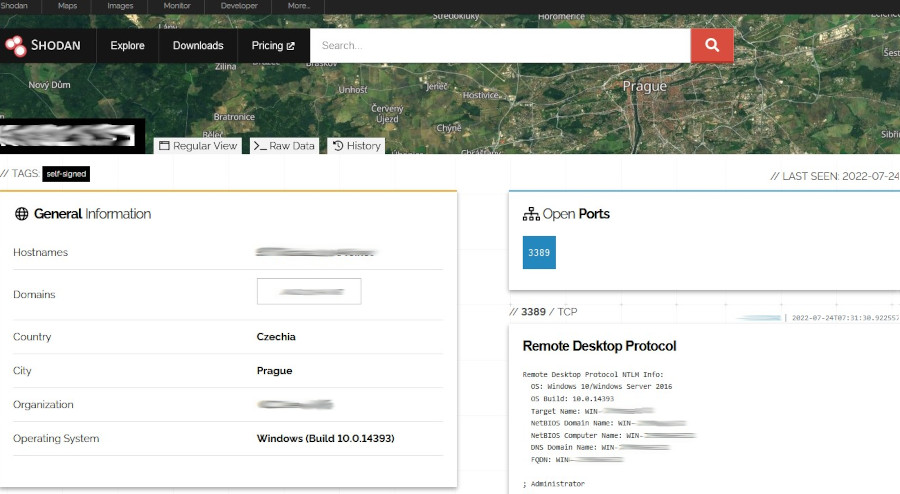Click the external link icon beside Pricing
This screenshot has width=900, height=494.
point(290,46)
